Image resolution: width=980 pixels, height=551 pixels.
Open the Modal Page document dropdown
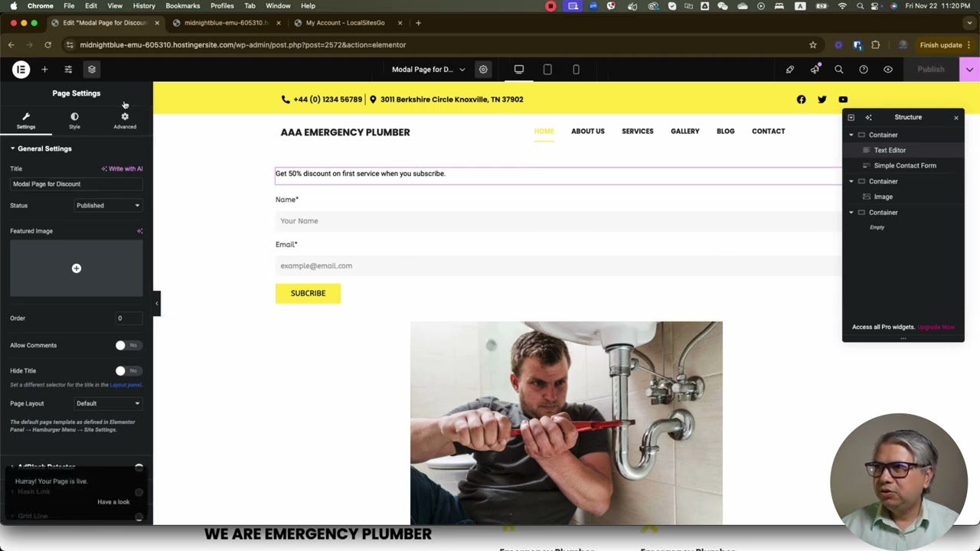(x=429, y=70)
